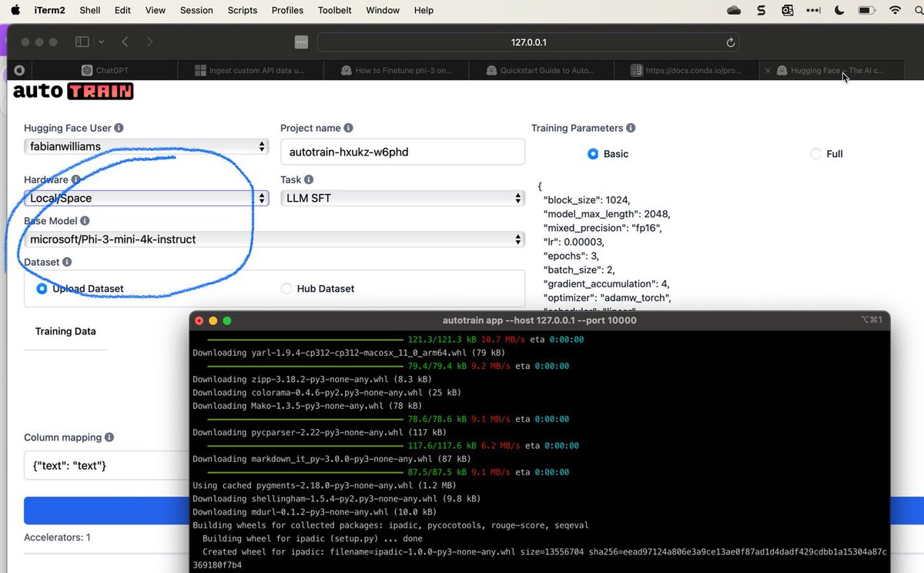Viewport: 924px width, 573px height.
Task: Select the Basic training parameters radio
Action: (x=593, y=154)
